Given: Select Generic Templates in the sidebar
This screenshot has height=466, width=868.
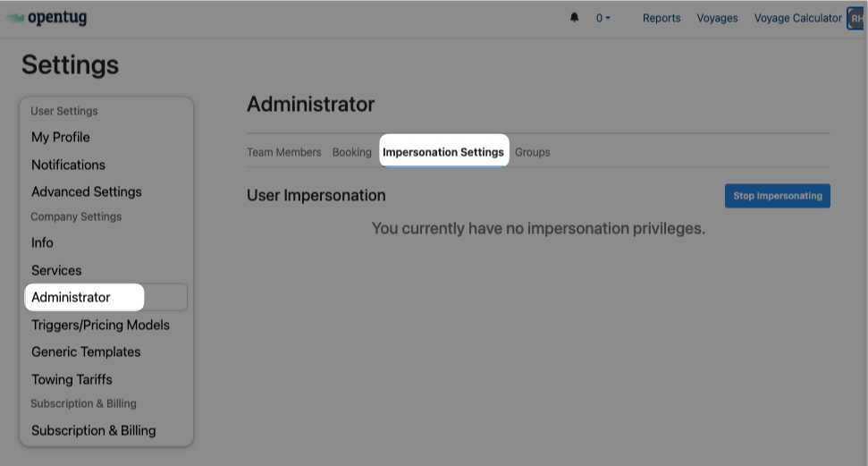Looking at the screenshot, I should click(x=86, y=352).
